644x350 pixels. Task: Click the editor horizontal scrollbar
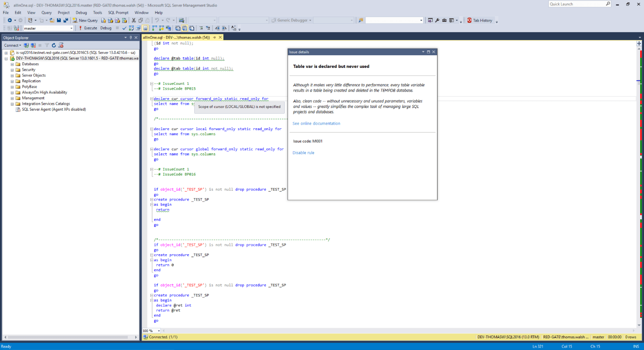[398, 331]
